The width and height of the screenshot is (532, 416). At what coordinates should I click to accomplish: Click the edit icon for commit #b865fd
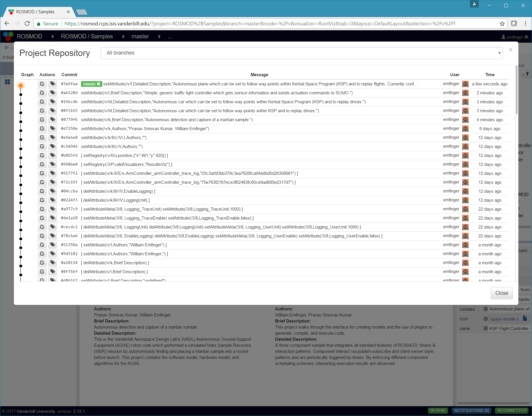pos(42,155)
